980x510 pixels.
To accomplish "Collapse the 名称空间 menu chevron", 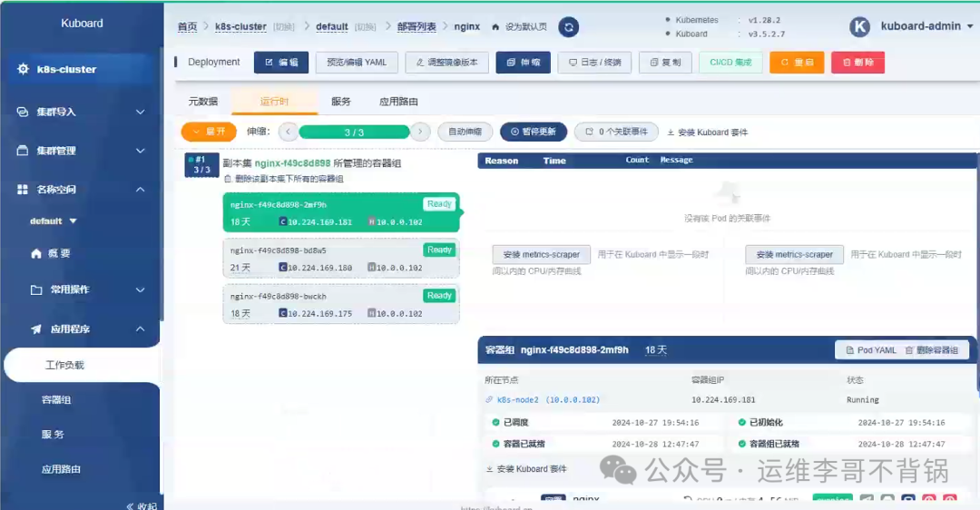I will pyautogui.click(x=140, y=190).
